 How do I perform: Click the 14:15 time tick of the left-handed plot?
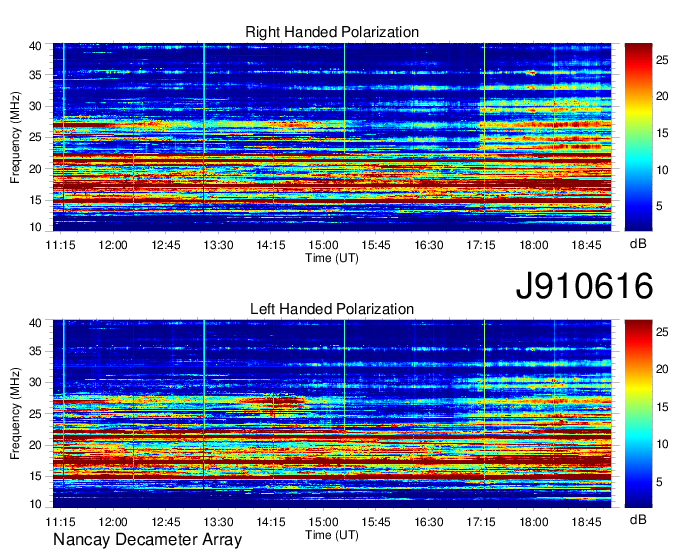click(x=271, y=522)
